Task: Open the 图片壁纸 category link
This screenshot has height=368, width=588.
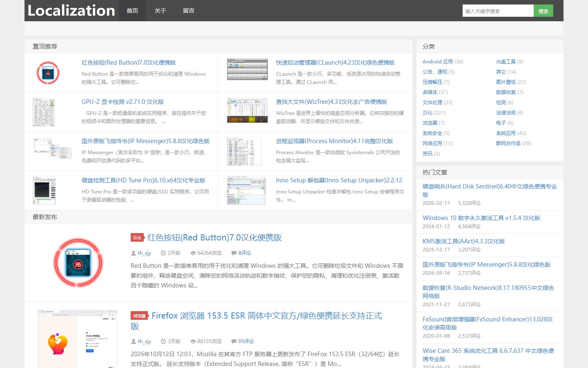Action: pos(506,82)
